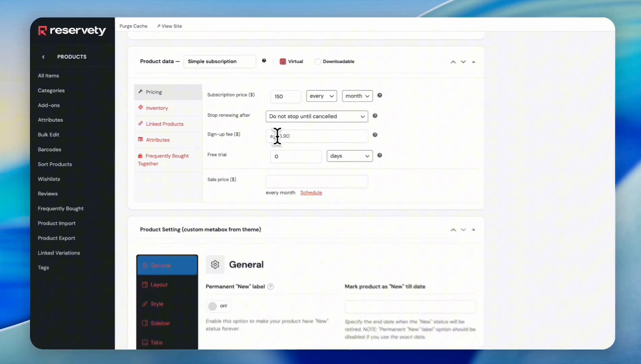Click the back arrow beside PRODUCTS
This screenshot has width=641, height=364.
point(43,57)
